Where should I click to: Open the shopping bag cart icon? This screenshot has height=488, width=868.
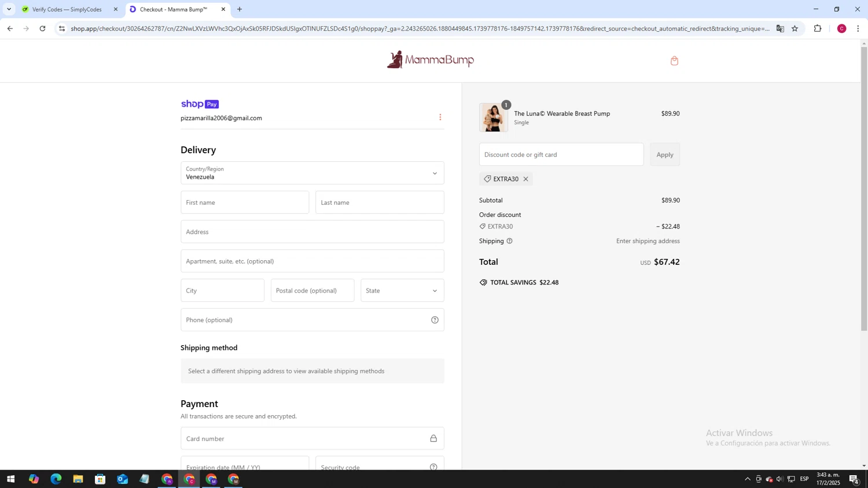[674, 61]
